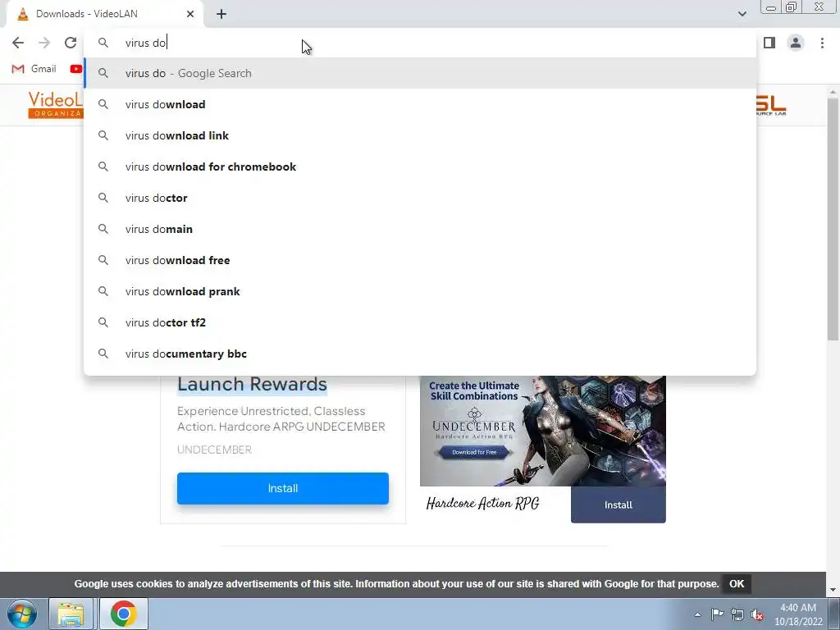
Task: Choose the 'virus doctor tf2' suggestion
Action: click(420, 322)
